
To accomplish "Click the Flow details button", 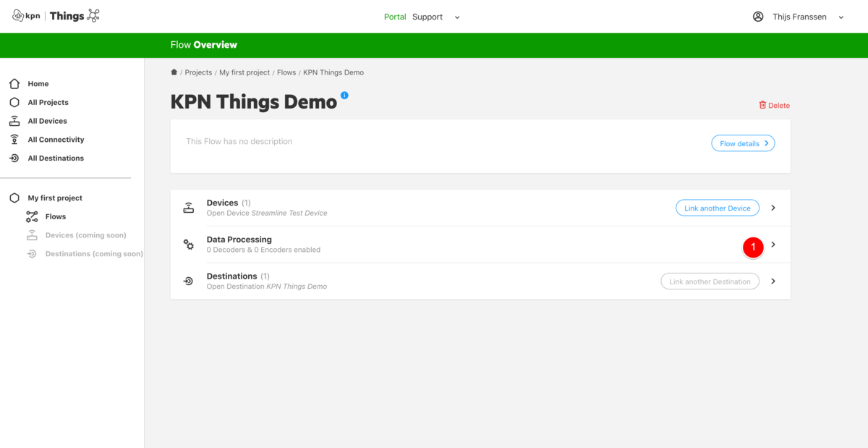I will (x=743, y=143).
